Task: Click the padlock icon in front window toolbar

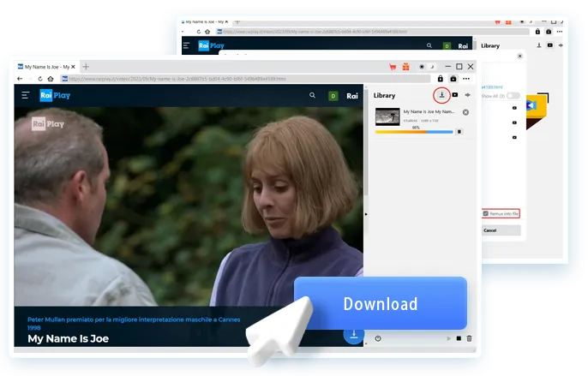Action: [441, 79]
